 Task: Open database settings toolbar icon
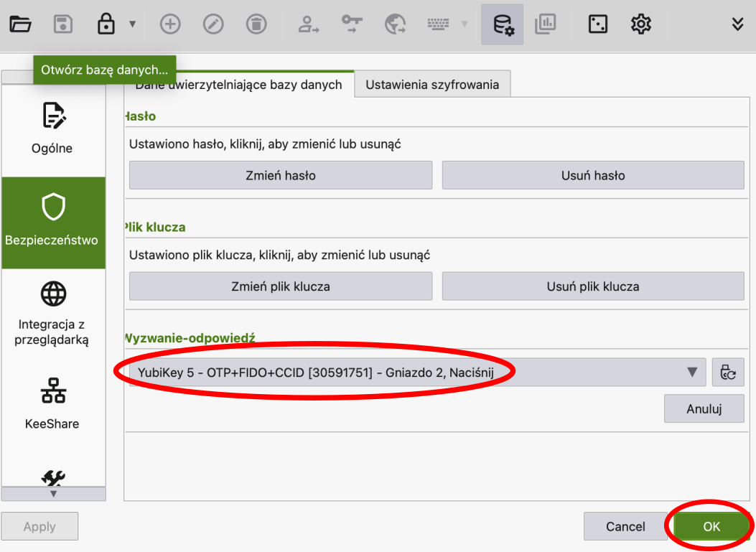pyautogui.click(x=503, y=24)
